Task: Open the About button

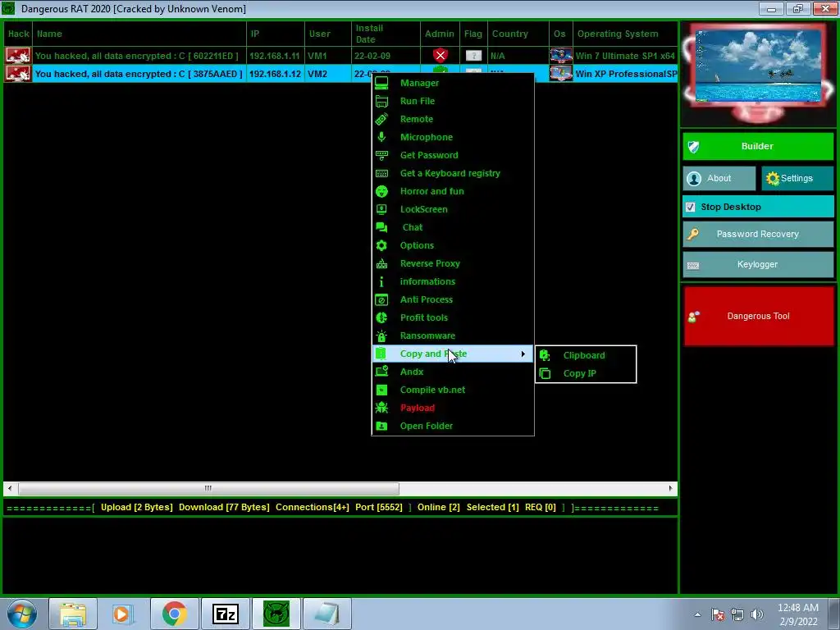Action: coord(719,178)
